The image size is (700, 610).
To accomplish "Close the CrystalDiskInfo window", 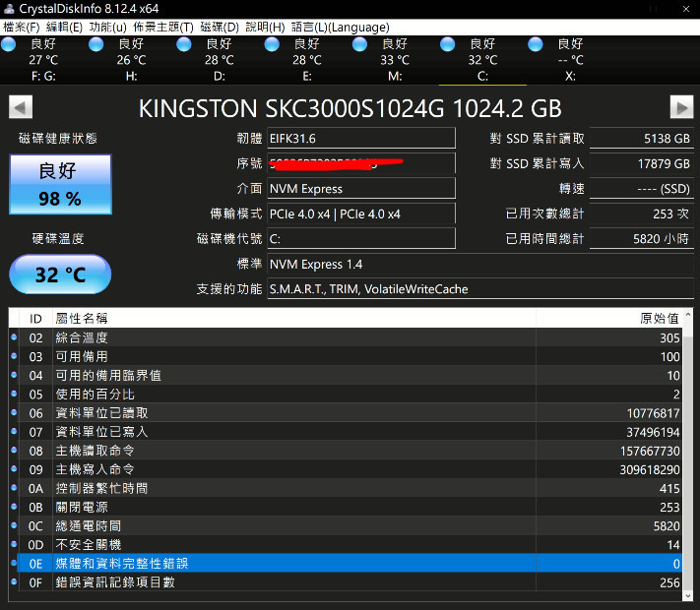I will click(685, 9).
